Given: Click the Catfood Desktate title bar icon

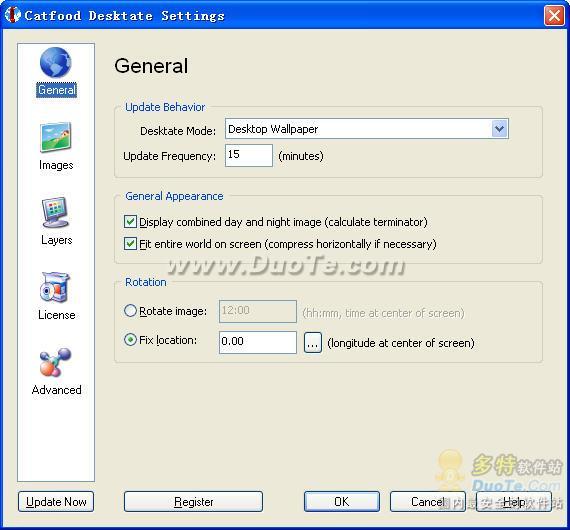Looking at the screenshot, I should [x=13, y=15].
